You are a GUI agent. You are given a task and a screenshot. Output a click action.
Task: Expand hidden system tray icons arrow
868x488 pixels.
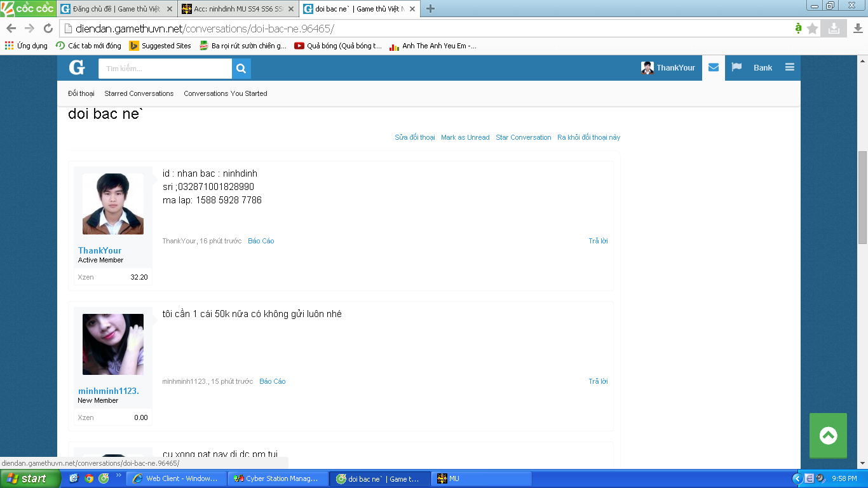797,478
